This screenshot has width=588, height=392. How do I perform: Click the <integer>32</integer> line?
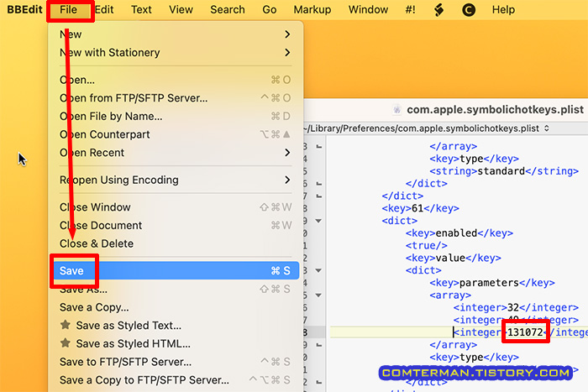tap(516, 308)
